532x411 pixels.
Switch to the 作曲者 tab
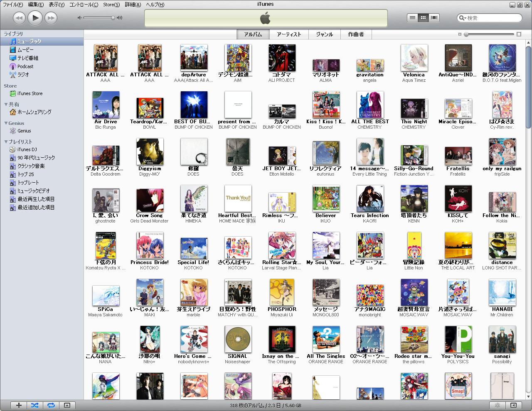point(356,34)
